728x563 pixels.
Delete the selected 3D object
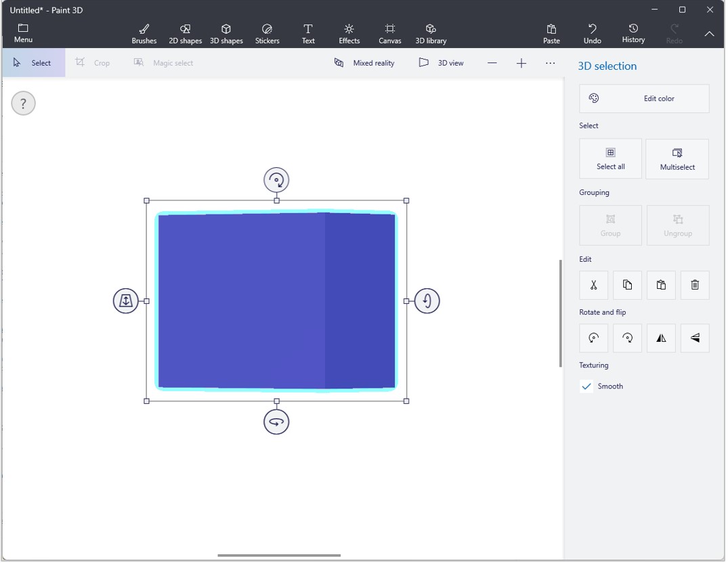(x=695, y=285)
